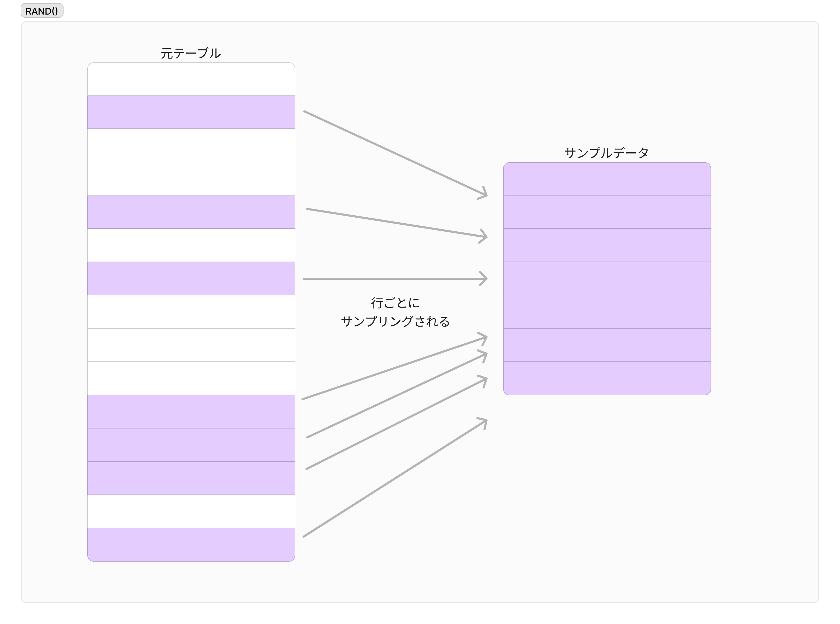The width and height of the screenshot is (840, 624).
Task: Click the middle of three consecutive purple rows
Action: tap(191, 445)
